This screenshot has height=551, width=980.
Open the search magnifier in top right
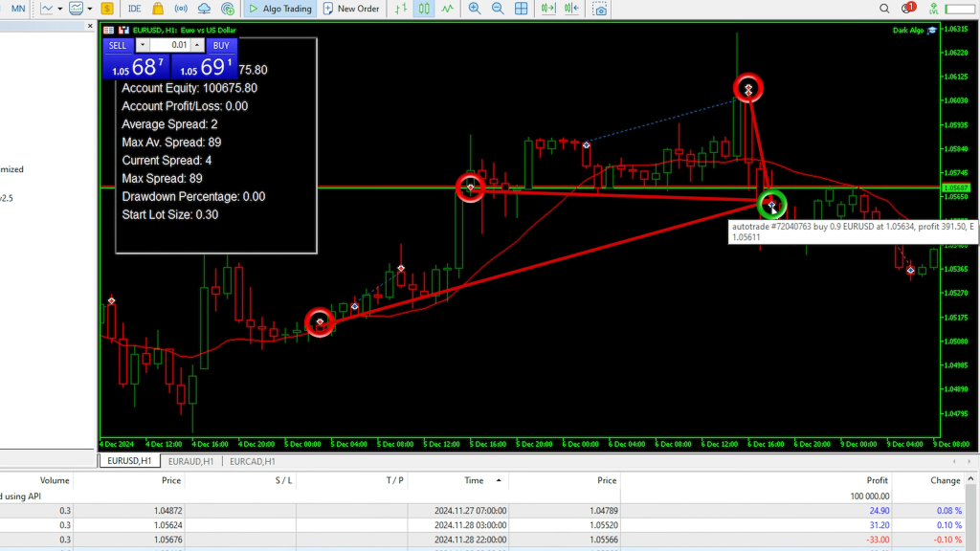[884, 10]
